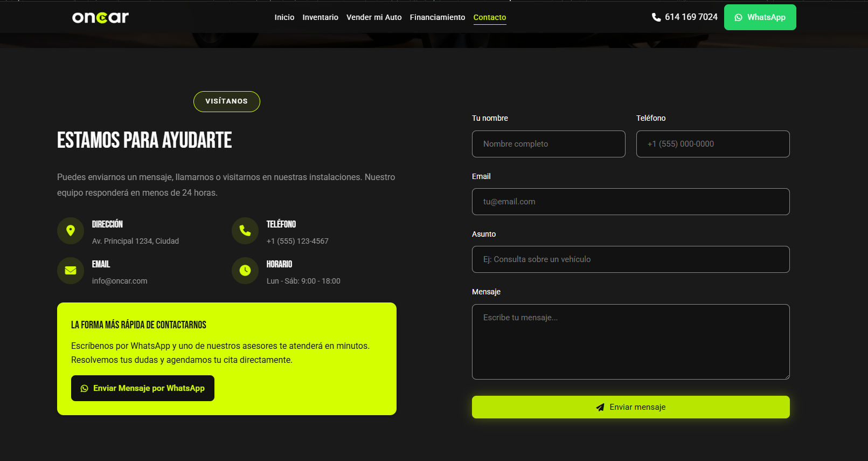Click the Asunto text field

[631, 259]
